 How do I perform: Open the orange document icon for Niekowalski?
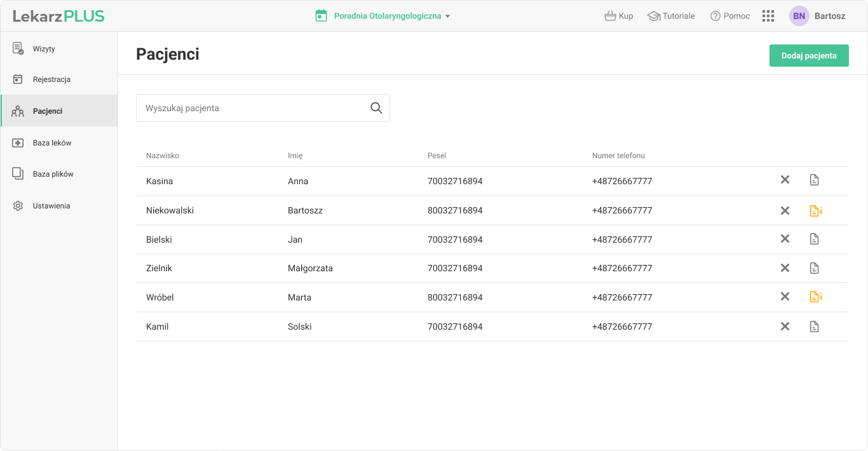pos(815,211)
